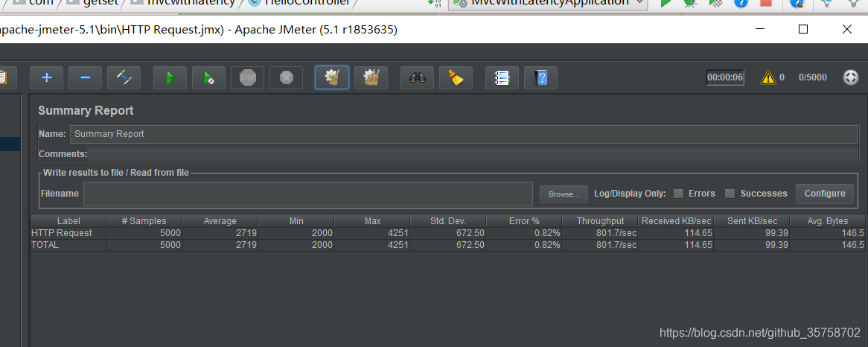Sort by the Sent KB/sec column header
868x347 pixels.
[753, 221]
